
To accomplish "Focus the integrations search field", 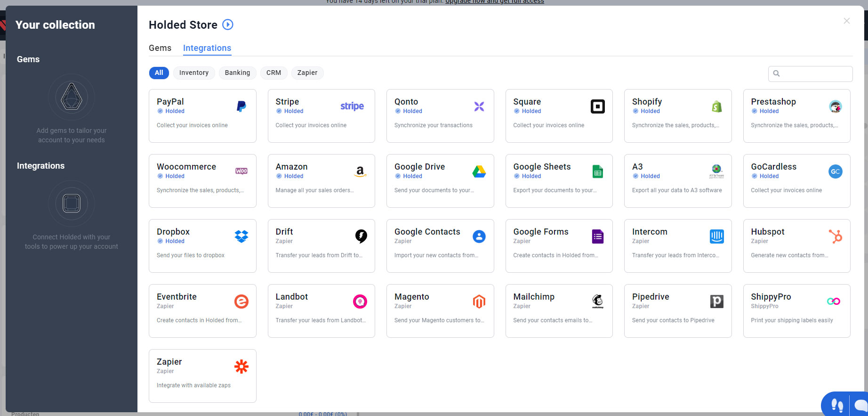I will (x=811, y=73).
